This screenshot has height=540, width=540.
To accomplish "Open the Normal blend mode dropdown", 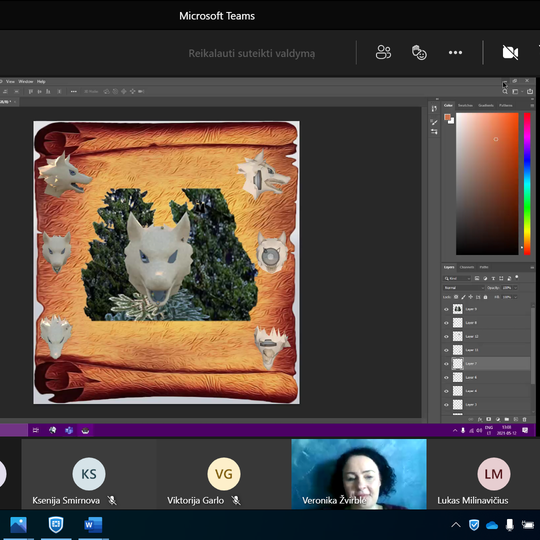I will [x=464, y=288].
